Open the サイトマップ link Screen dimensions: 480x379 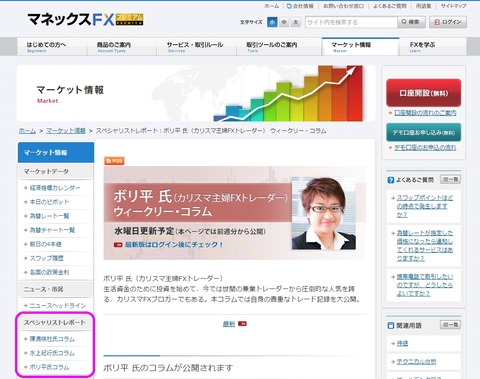pyautogui.click(x=453, y=6)
